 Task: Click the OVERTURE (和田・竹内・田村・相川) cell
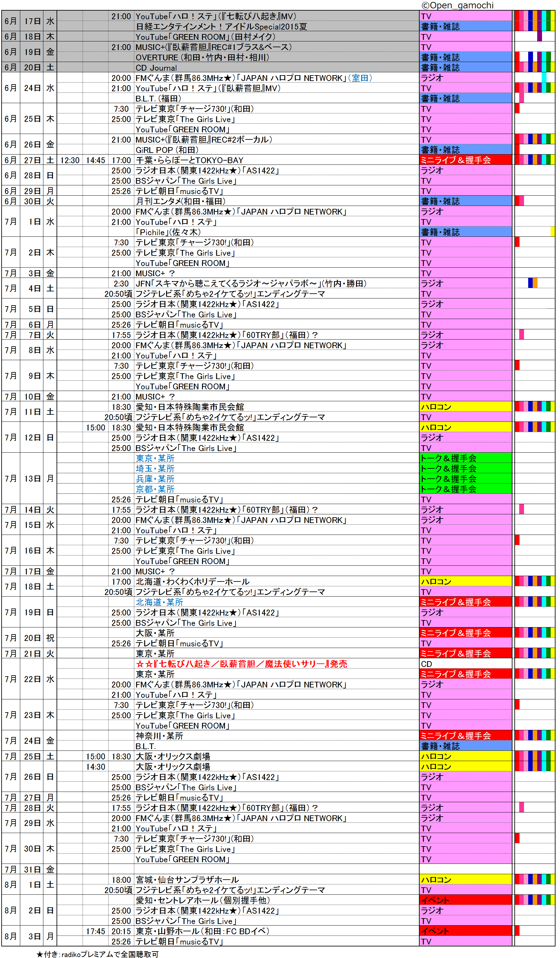tap(277, 58)
